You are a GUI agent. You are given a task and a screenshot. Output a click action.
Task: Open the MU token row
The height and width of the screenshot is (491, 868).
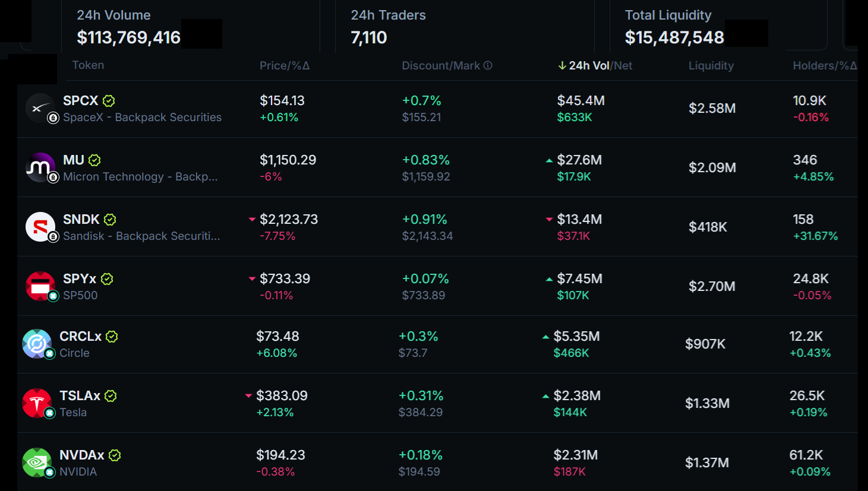pos(437,167)
